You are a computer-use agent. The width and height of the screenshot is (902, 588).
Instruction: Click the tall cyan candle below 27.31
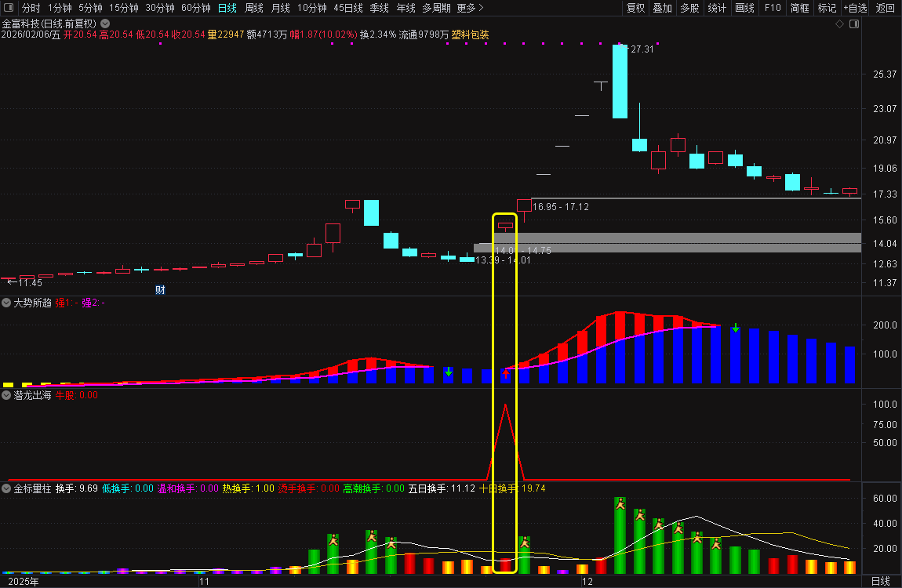tap(620, 82)
